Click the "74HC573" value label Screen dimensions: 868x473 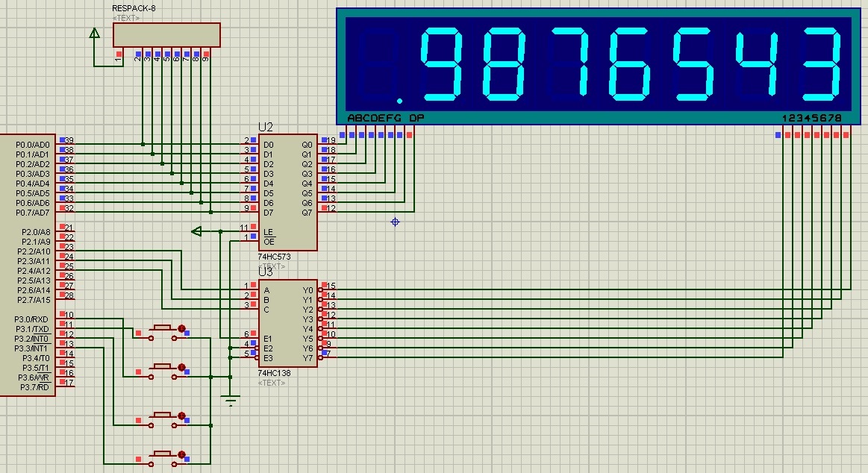coord(274,257)
